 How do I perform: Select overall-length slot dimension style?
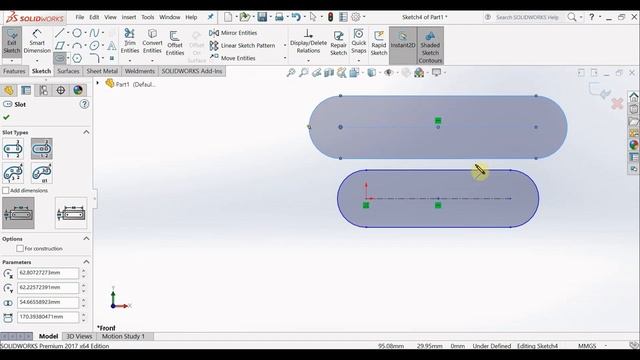[x=71, y=213]
